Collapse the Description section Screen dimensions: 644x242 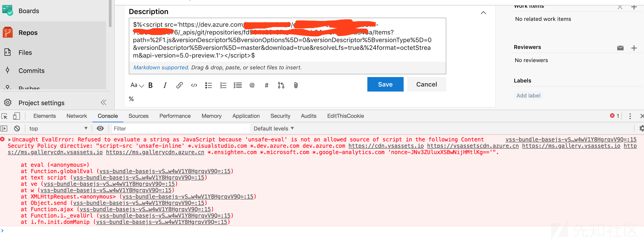click(483, 12)
